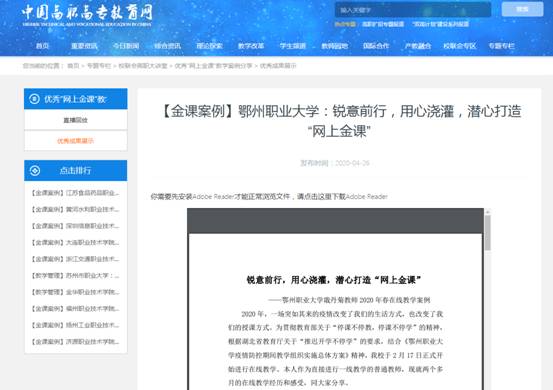Click 专题专栏 in the breadcrumb trail
Viewport: 553px width, 390px height.
(x=99, y=66)
